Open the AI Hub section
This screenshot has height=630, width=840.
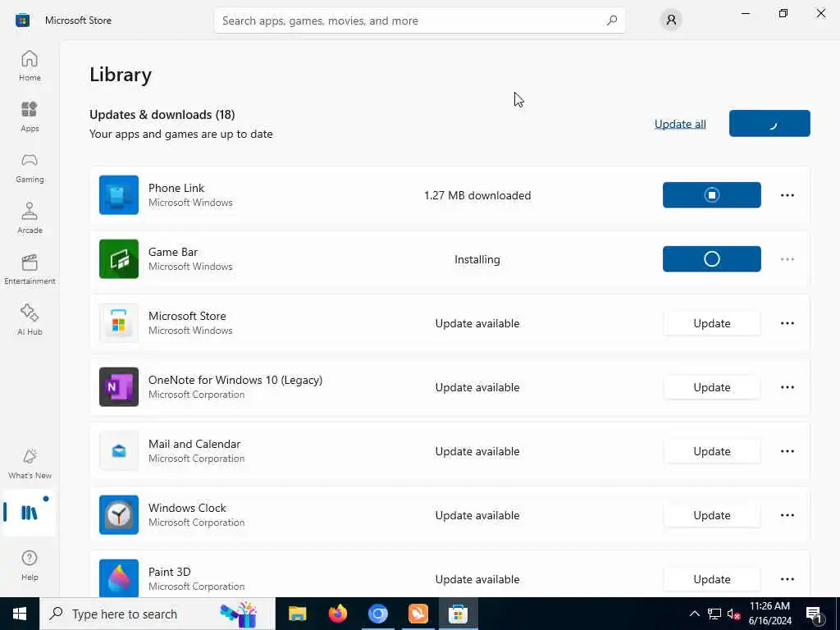coord(30,321)
